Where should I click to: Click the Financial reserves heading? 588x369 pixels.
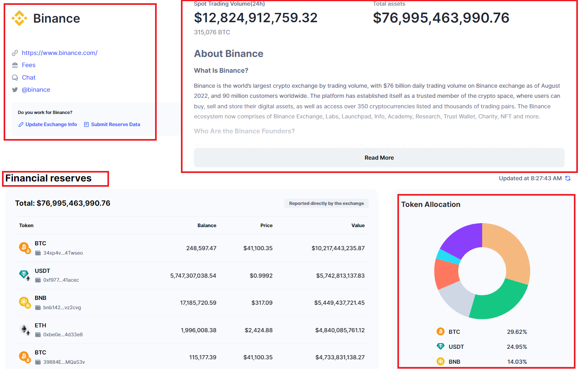(x=48, y=178)
